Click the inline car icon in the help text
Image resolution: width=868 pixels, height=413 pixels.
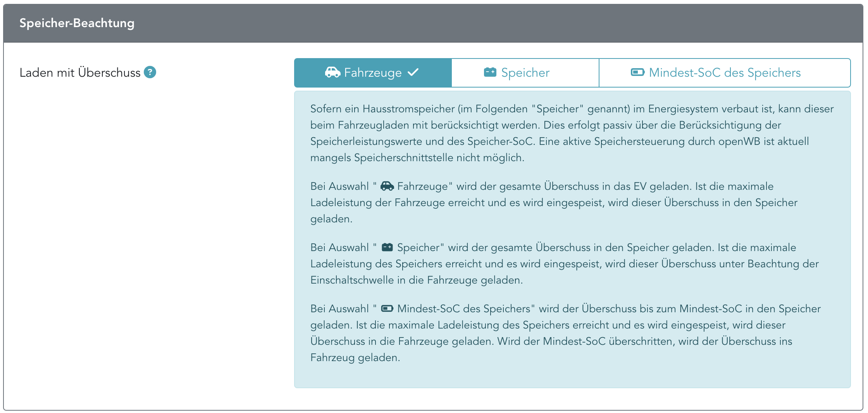[x=387, y=186]
